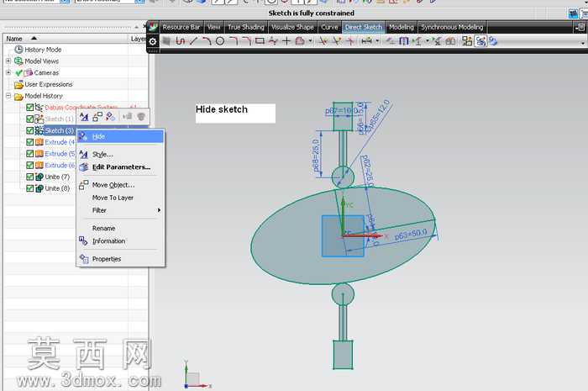Switch to the Curve tab

pos(329,27)
